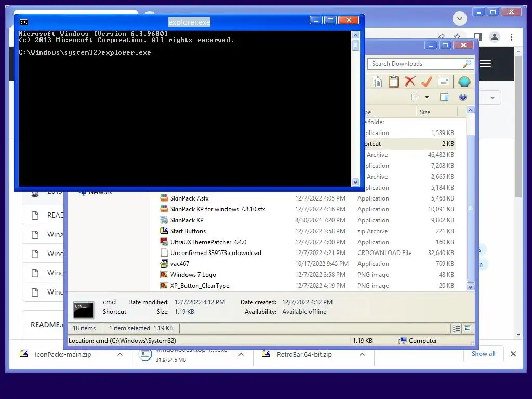Click the SkinPack 7.sfx file icon

click(x=164, y=198)
